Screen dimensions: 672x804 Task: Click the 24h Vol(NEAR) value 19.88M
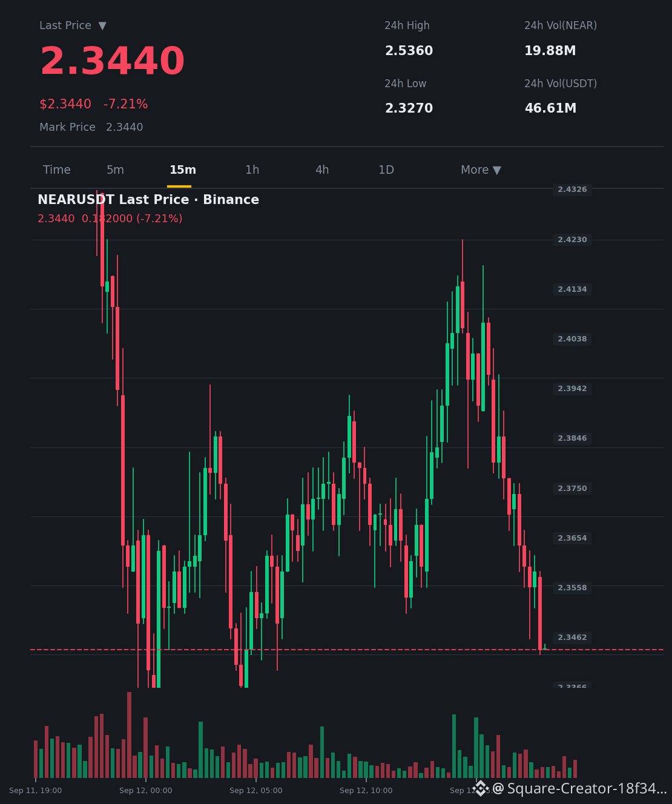(x=550, y=51)
